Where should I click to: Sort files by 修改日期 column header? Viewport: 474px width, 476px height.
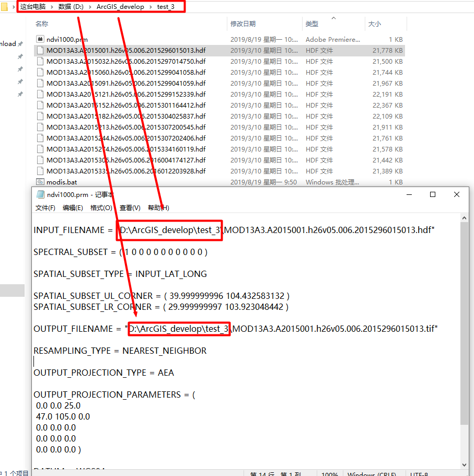[x=243, y=24]
